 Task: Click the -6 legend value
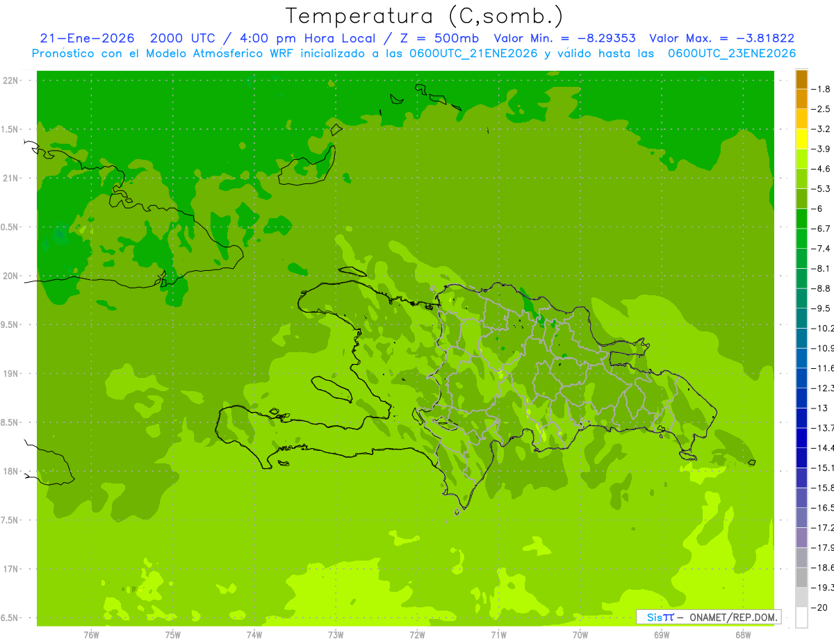[x=817, y=208]
